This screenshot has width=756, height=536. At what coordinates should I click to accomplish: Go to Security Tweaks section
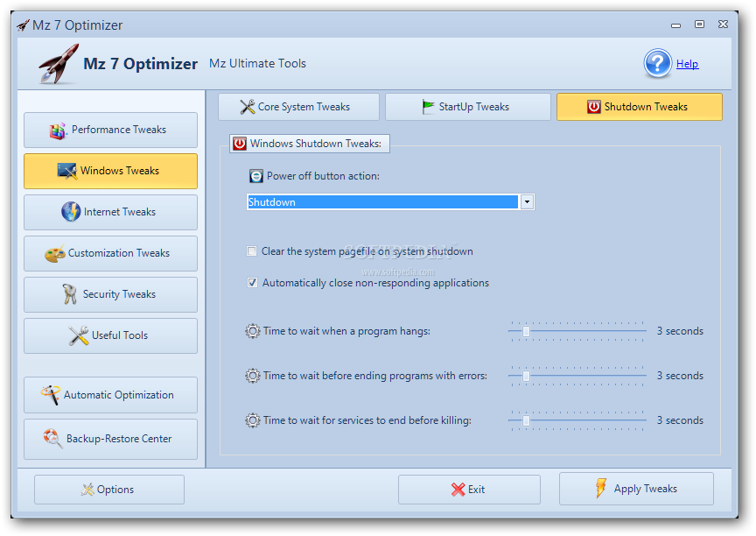(x=110, y=294)
